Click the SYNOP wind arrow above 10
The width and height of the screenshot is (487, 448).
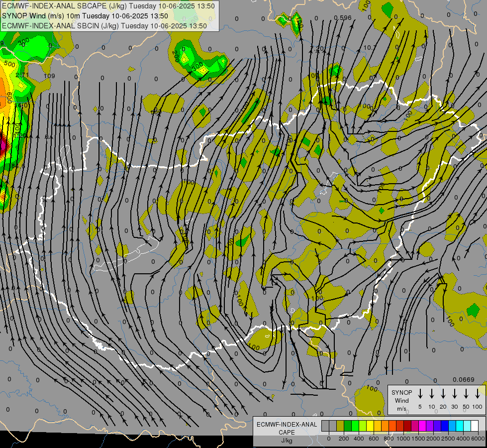pyautogui.click(x=431, y=394)
